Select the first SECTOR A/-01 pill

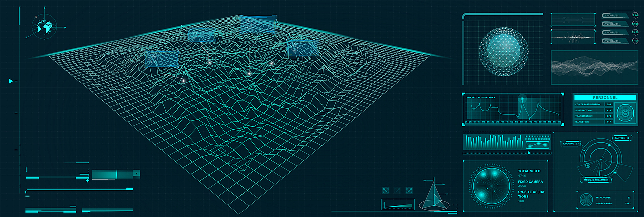(x=616, y=16)
